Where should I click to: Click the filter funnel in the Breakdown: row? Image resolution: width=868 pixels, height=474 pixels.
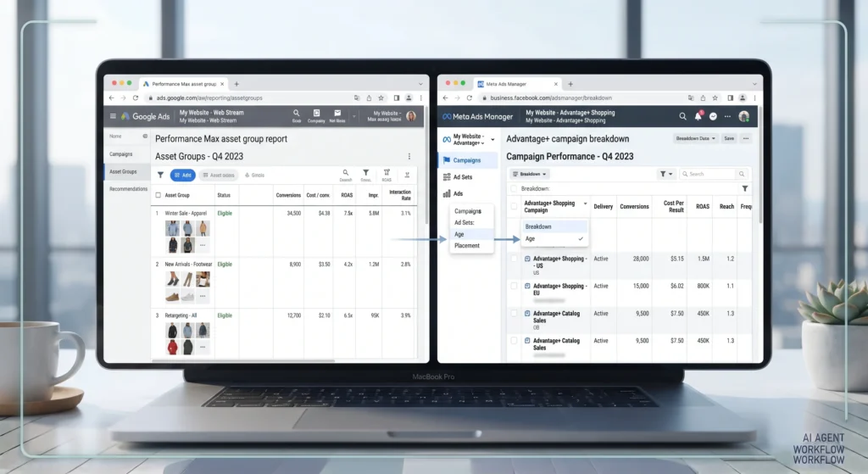pos(745,189)
